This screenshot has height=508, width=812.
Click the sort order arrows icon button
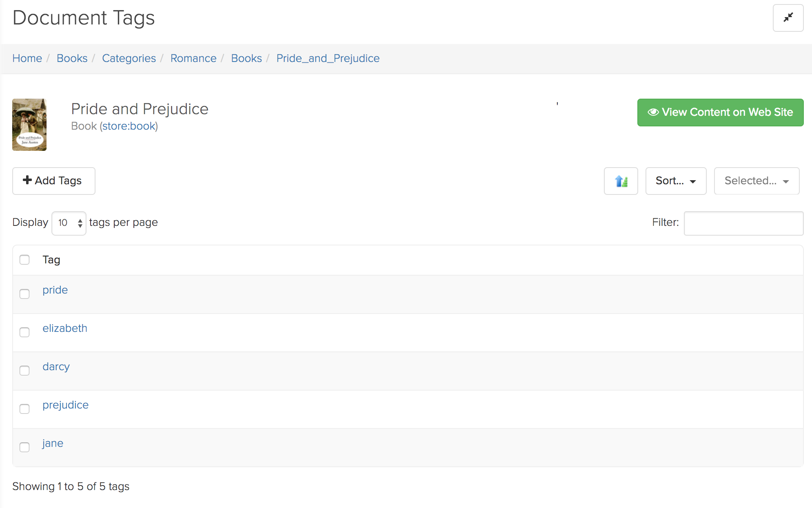[621, 181]
